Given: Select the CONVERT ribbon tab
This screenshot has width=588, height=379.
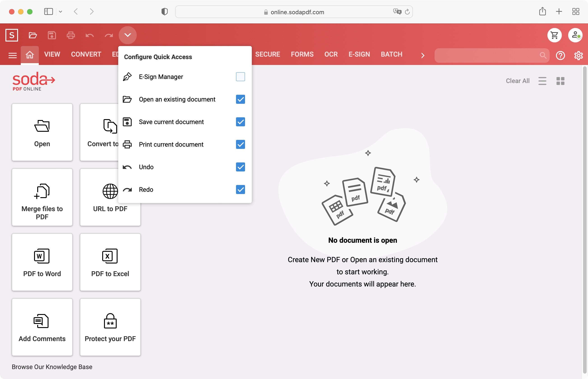Looking at the screenshot, I should [x=86, y=54].
